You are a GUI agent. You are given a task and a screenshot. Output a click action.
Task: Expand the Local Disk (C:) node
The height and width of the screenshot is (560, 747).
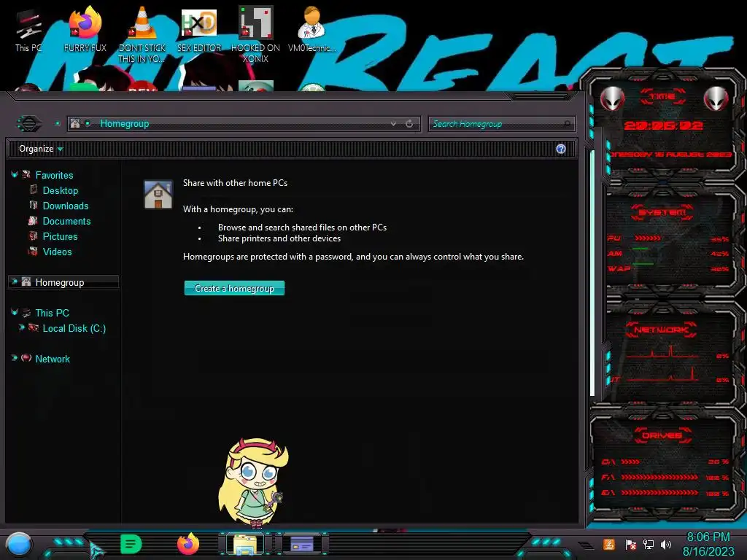click(22, 327)
